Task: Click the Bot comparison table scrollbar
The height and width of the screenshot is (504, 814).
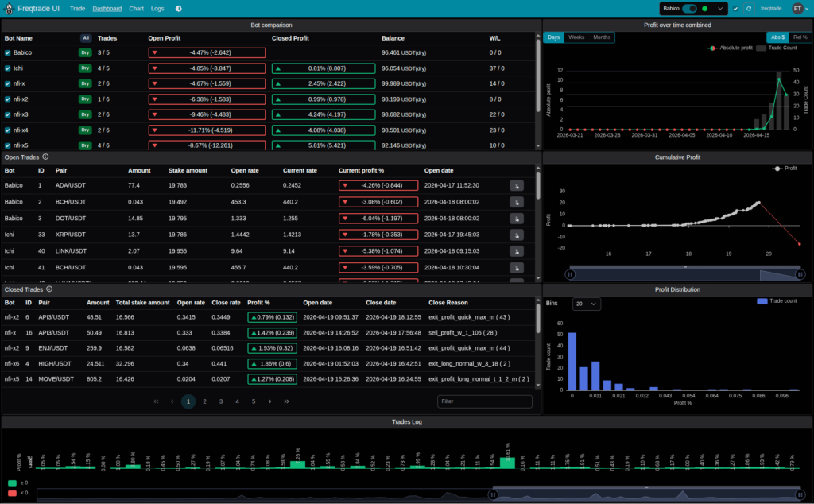Action: click(x=538, y=76)
